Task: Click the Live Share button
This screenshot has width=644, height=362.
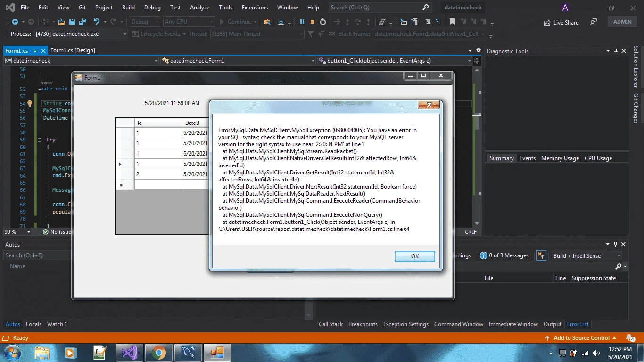Action: pos(561,22)
